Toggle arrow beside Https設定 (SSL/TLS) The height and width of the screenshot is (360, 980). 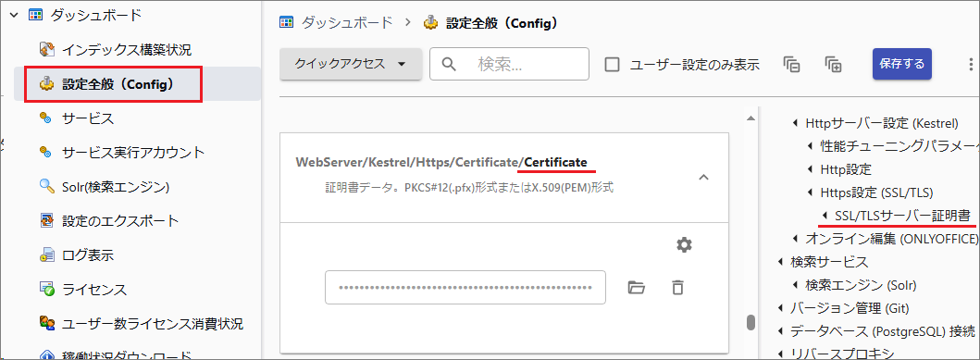[810, 192]
